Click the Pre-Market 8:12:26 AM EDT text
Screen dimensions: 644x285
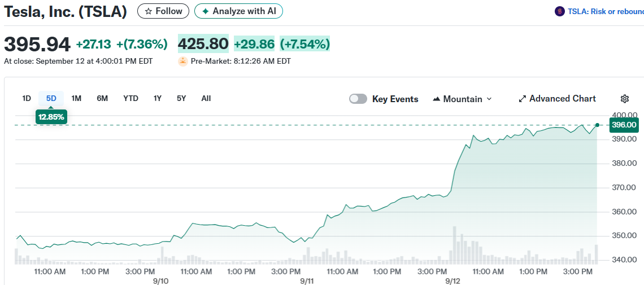241,62
